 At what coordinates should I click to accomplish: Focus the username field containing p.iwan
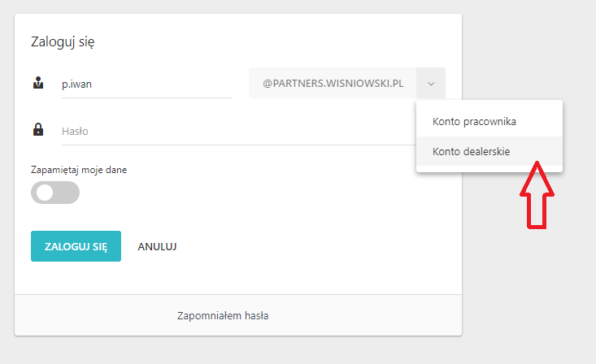(x=146, y=83)
